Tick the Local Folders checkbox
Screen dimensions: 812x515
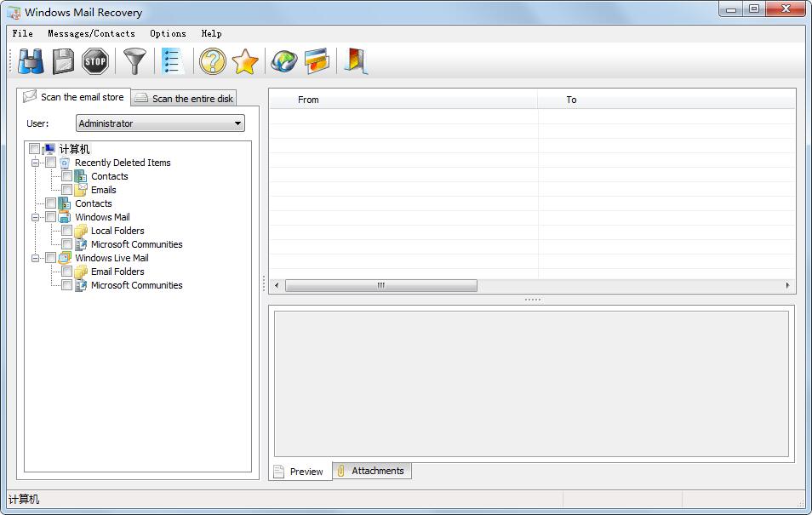click(67, 231)
